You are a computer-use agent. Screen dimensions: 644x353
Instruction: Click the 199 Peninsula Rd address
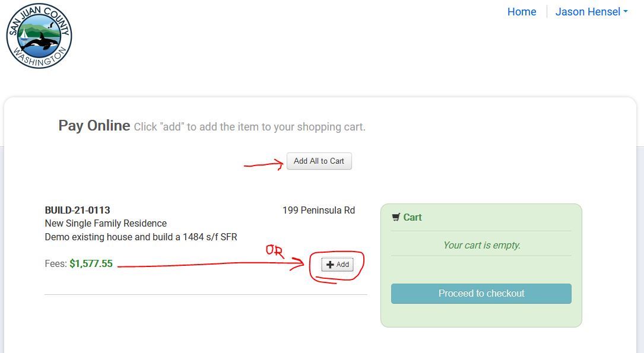click(x=319, y=210)
